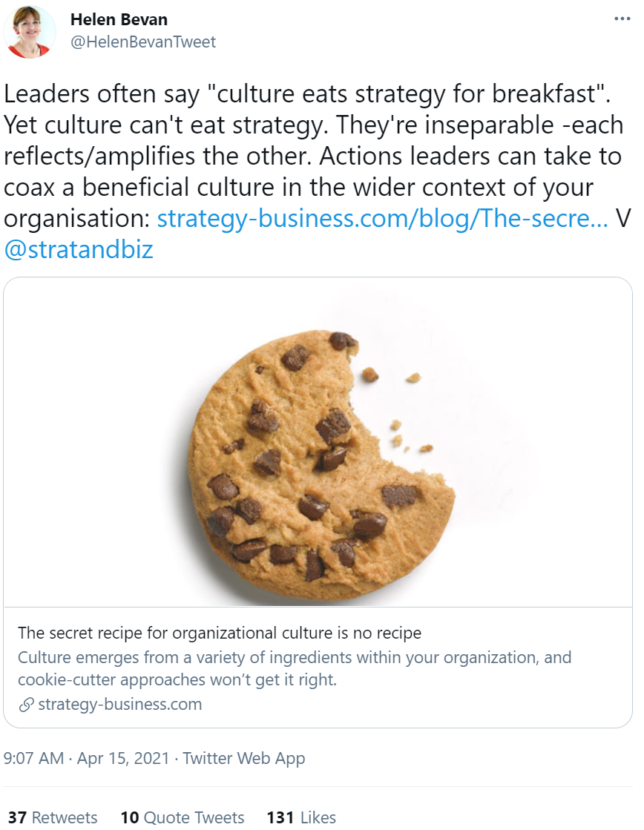Open the Helen Bevan display name

click(x=119, y=19)
